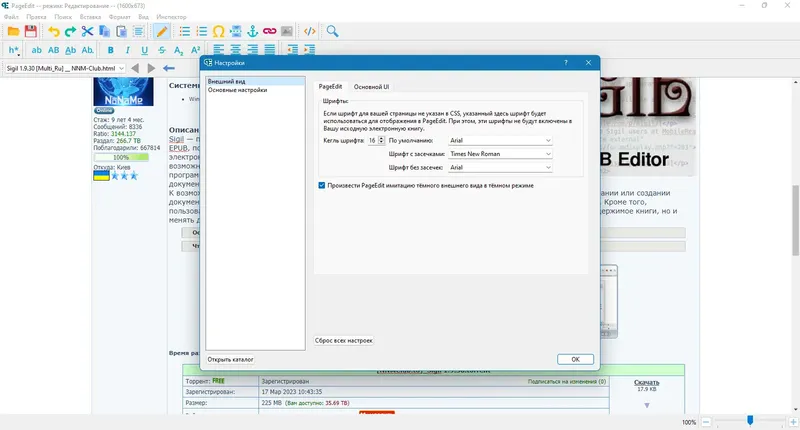The width and height of the screenshot is (800, 430).
Task: Open the Поиск menu
Action: click(63, 17)
